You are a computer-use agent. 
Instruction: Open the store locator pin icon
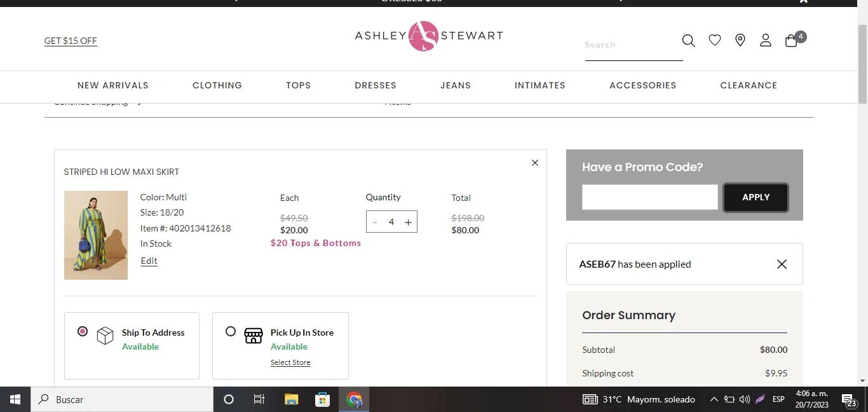tap(740, 41)
